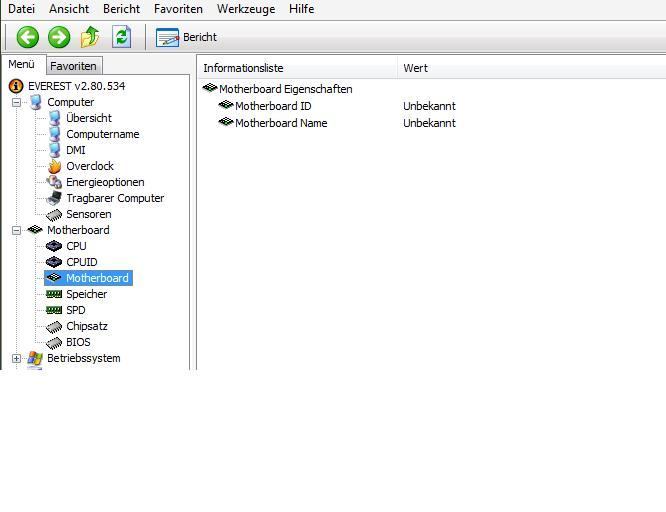Open the Hilfe menu
Screen dimensions: 666x512
click(302, 9)
